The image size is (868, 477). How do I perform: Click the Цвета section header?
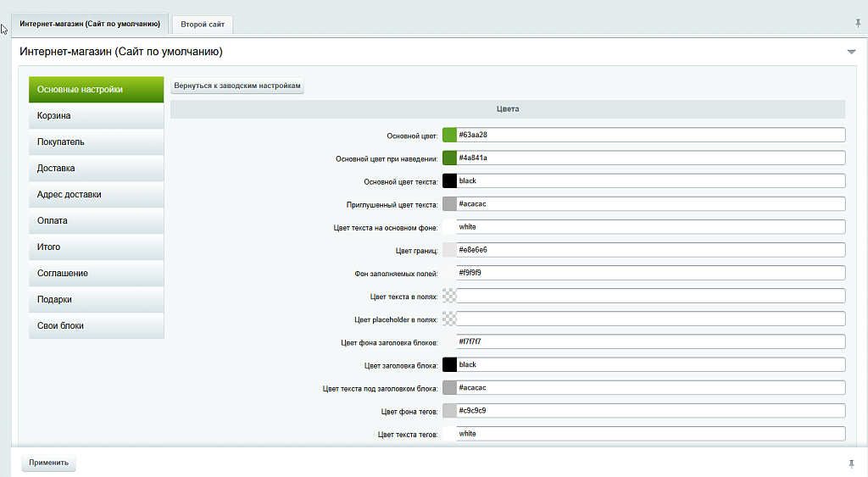tap(508, 109)
